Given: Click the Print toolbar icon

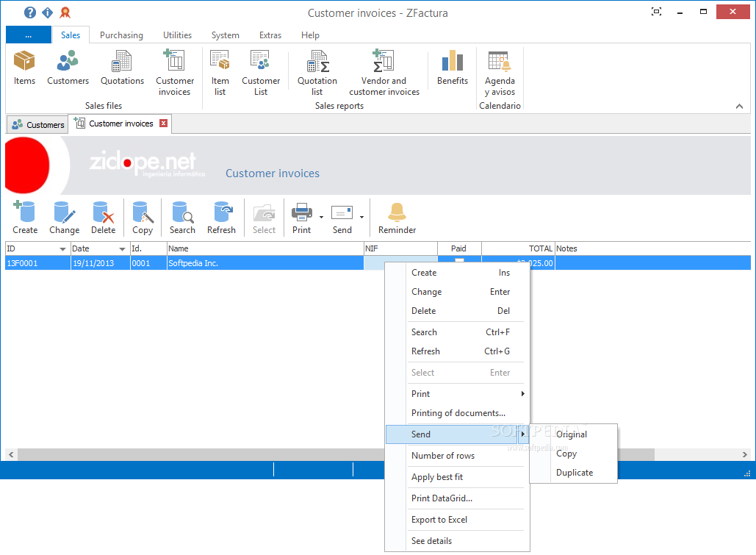Looking at the screenshot, I should (302, 218).
